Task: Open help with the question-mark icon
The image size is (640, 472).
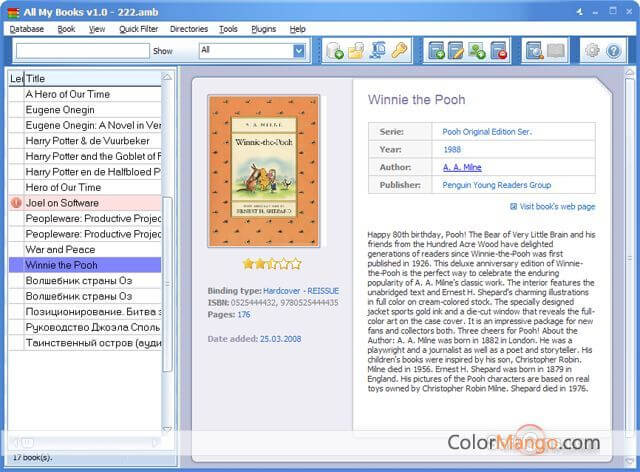Action: coord(613,51)
